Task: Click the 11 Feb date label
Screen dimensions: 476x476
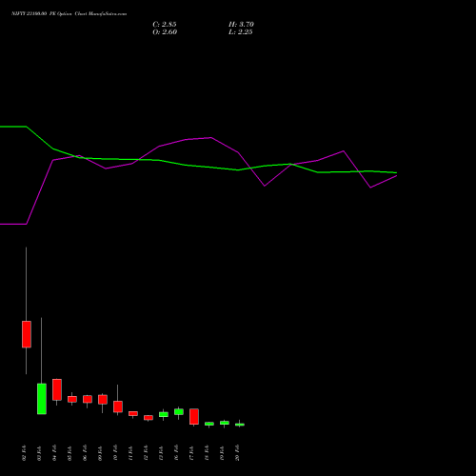Action: [131, 453]
